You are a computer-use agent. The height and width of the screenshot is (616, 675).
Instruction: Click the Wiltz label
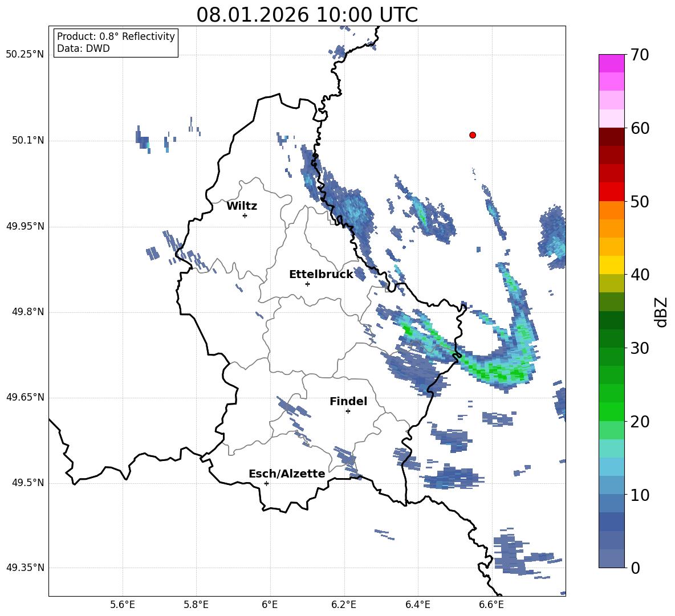pyautogui.click(x=242, y=206)
